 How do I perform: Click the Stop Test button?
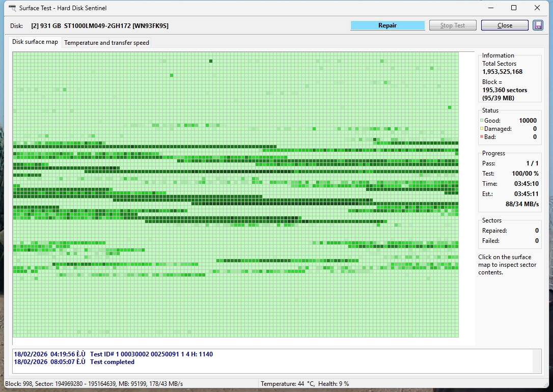click(453, 25)
